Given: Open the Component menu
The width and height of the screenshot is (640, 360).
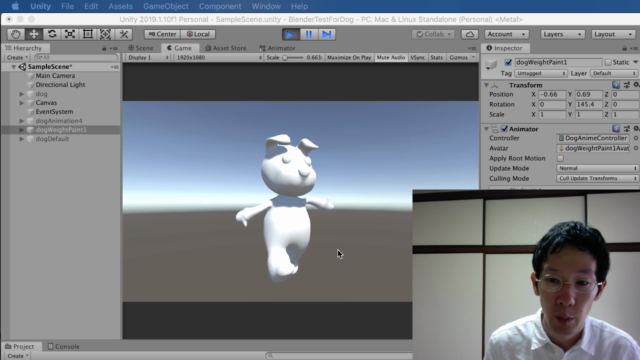Looking at the screenshot, I should 220,6.
